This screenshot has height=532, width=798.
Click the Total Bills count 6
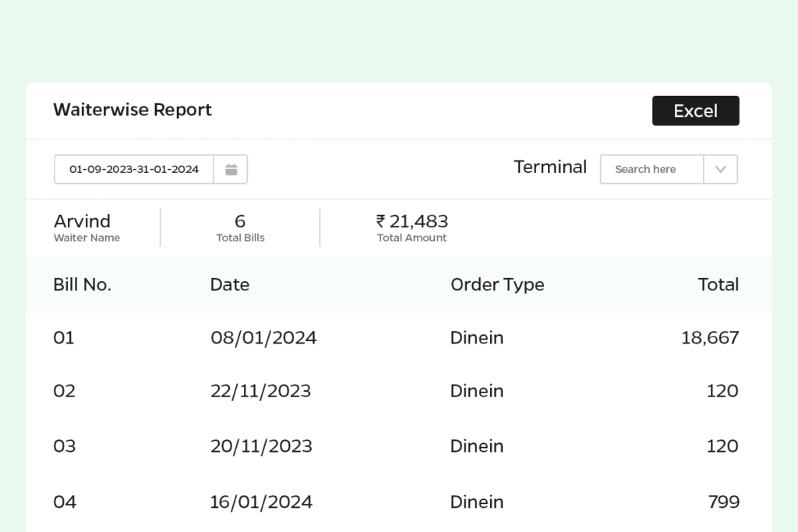click(240, 221)
